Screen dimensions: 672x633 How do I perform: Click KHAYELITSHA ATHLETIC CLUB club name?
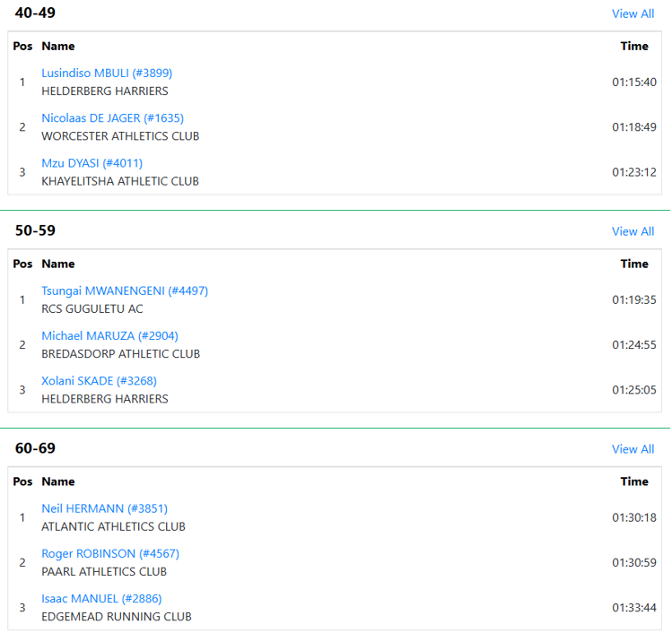point(120,181)
